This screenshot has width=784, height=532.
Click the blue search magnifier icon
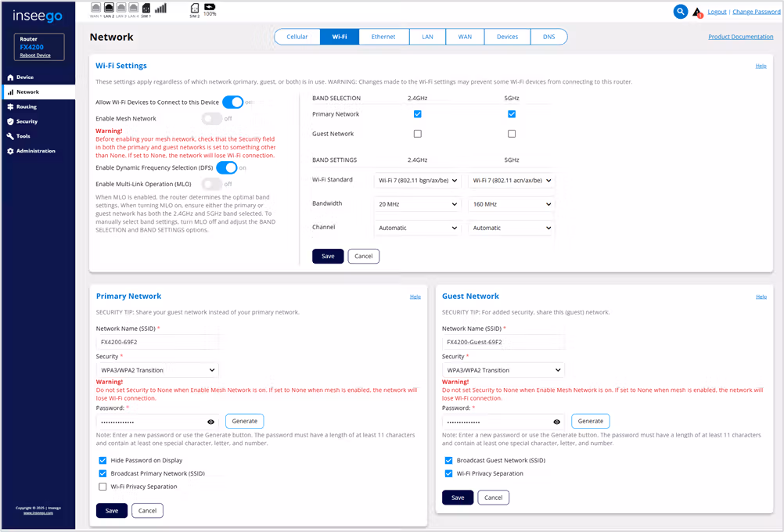pos(681,12)
